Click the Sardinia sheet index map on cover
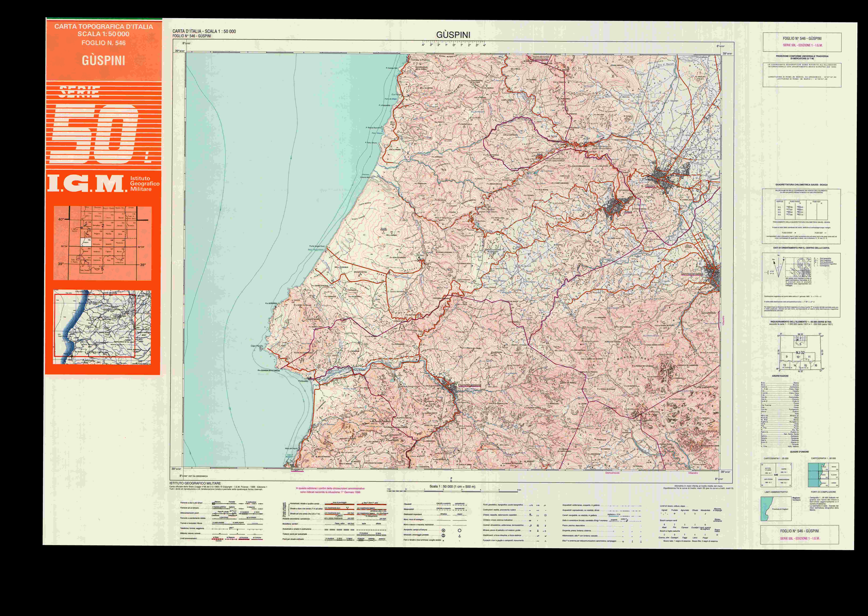This screenshot has width=868, height=616. (x=102, y=243)
